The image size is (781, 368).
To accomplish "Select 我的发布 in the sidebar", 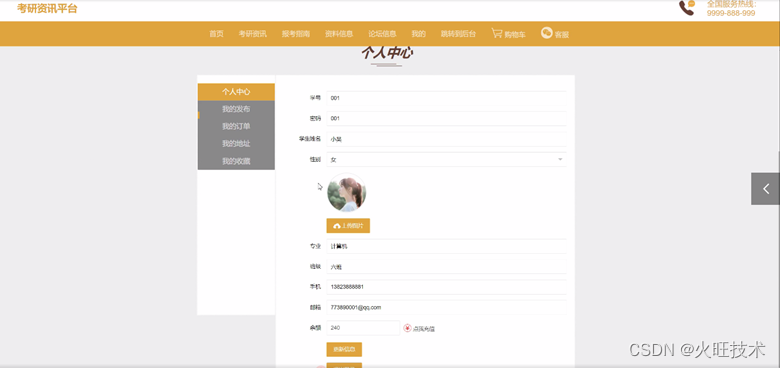I will (x=236, y=109).
